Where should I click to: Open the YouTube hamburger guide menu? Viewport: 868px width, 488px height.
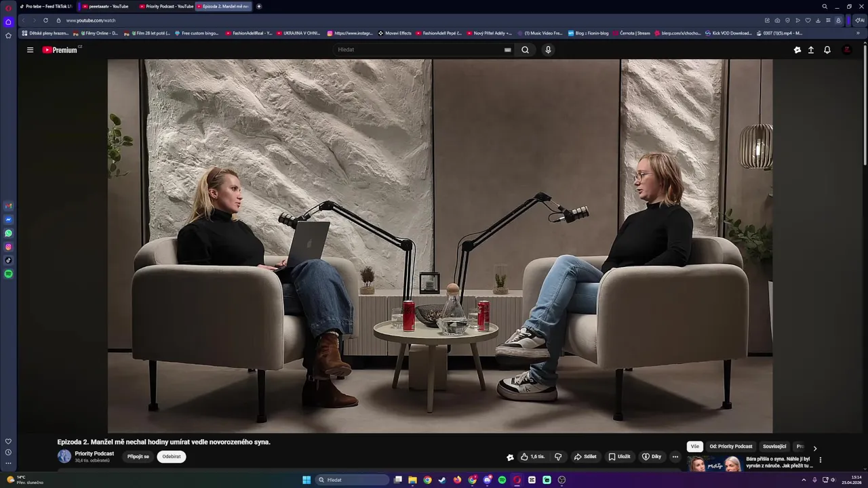tap(30, 49)
